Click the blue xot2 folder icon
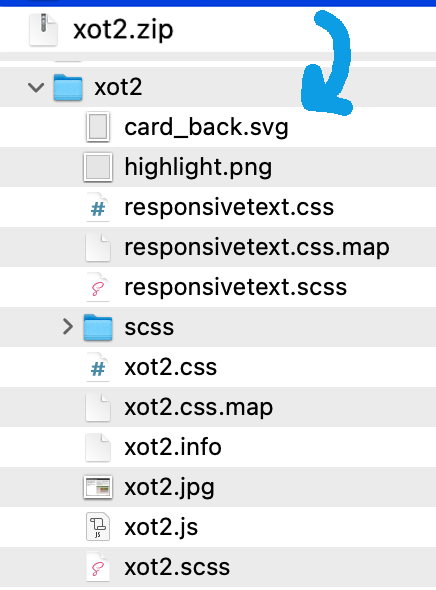The height and width of the screenshot is (590, 436). pyautogui.click(x=68, y=87)
